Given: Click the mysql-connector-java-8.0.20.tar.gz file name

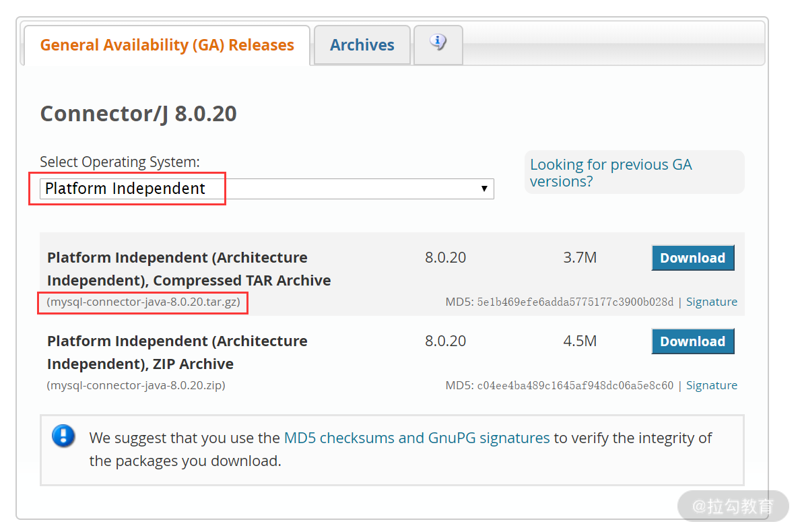Looking at the screenshot, I should tap(143, 302).
